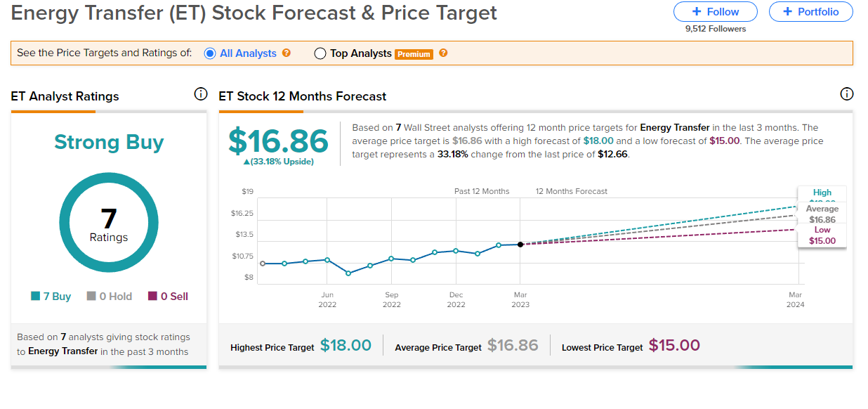868x409 pixels.
Task: Select the All Analysts radio button
Action: click(210, 53)
